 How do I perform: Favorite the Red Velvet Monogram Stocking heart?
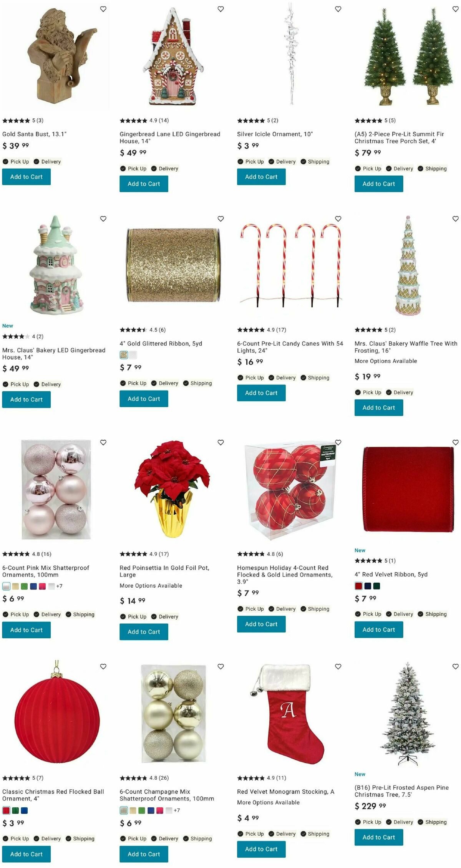(x=338, y=666)
